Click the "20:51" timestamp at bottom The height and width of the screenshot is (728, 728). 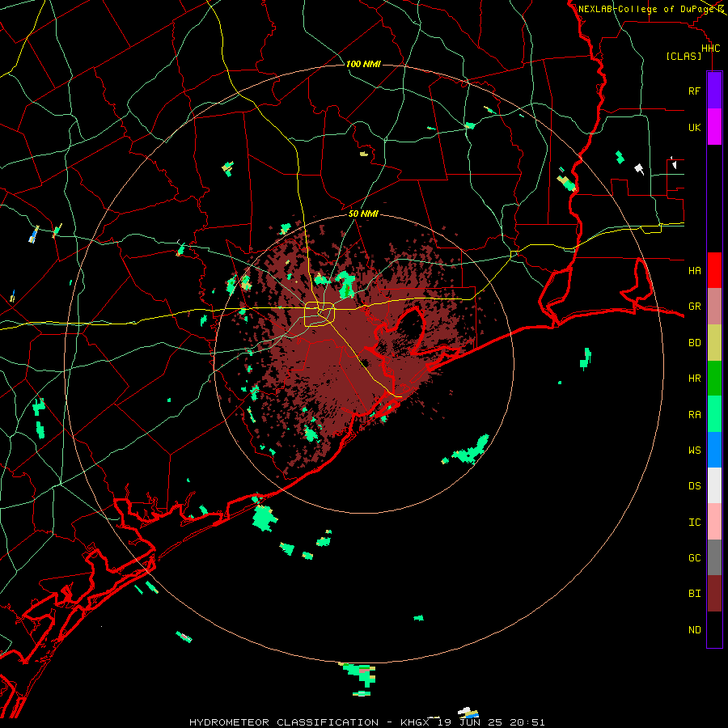(527, 722)
